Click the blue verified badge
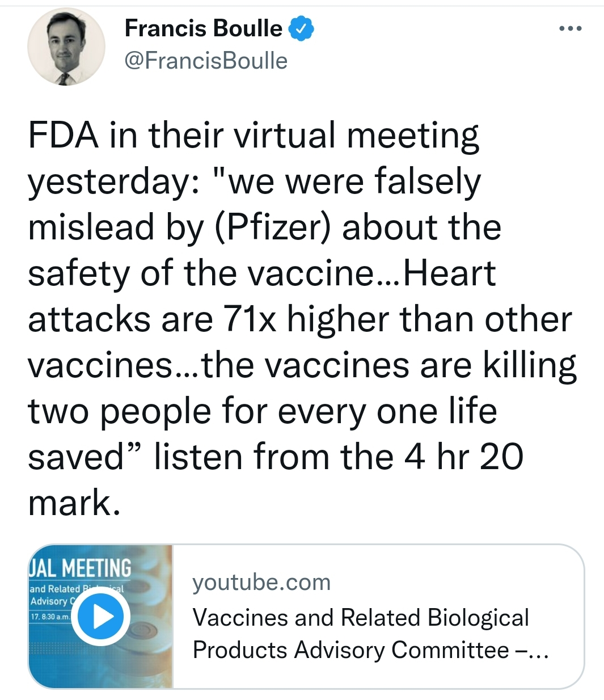The width and height of the screenshot is (604, 700). click(302, 29)
